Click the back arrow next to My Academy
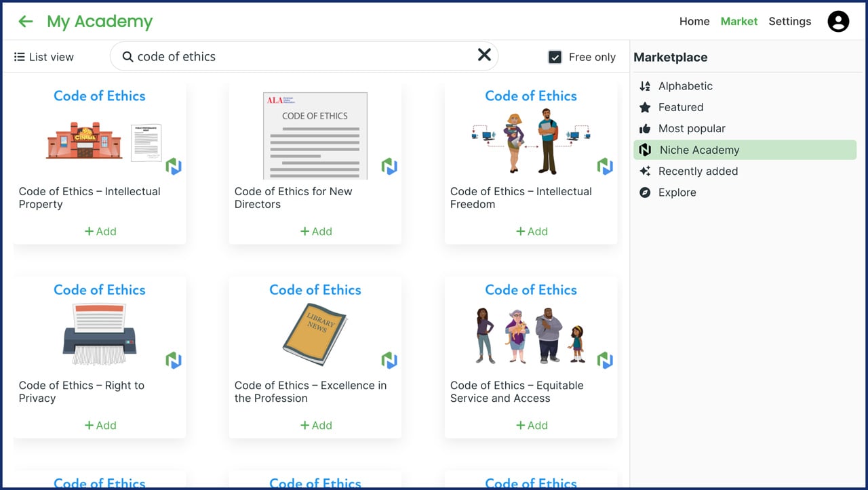868x490 pixels. tap(25, 21)
